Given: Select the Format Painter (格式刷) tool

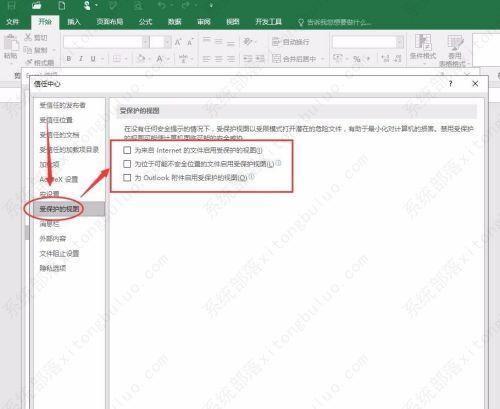Looking at the screenshot, I should 40,62.
